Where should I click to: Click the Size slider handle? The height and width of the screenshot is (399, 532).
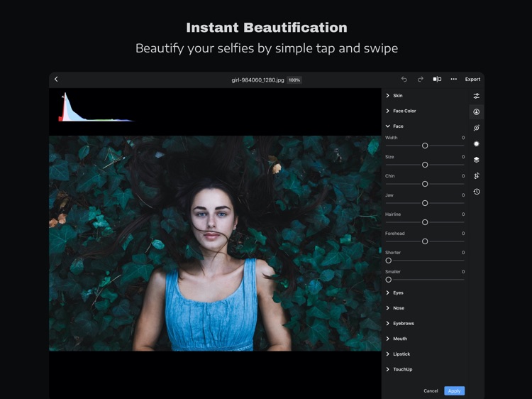point(425,165)
